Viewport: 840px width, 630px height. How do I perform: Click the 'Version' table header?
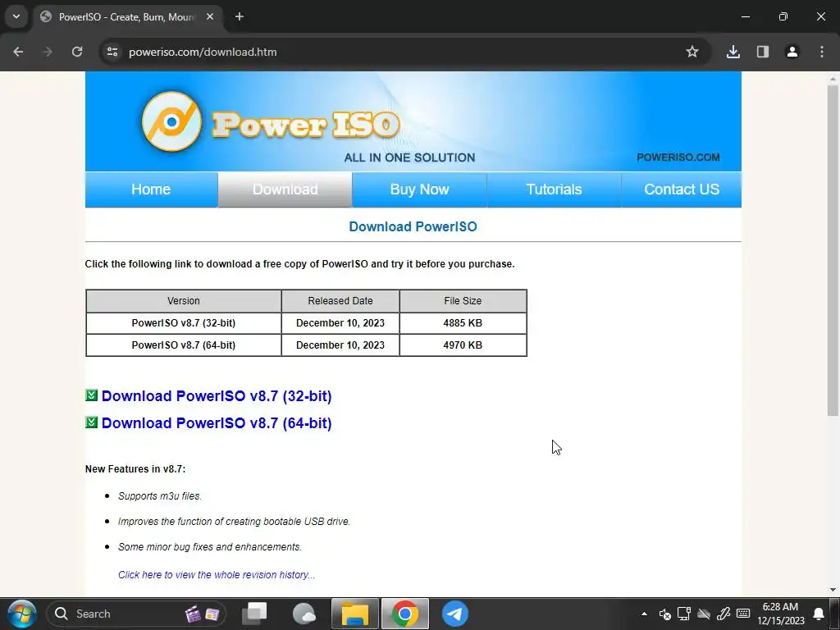(184, 301)
